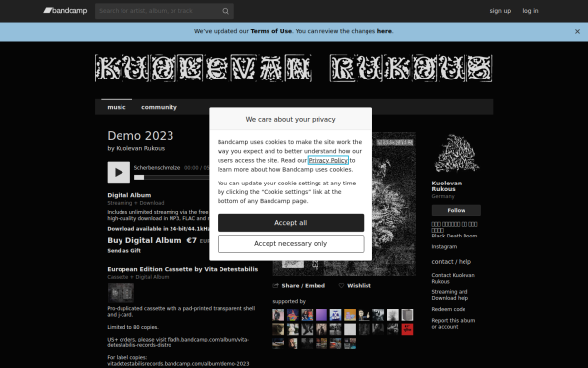Click the 'Digital Album' heading text
The image size is (588, 368).
pyautogui.click(x=129, y=195)
